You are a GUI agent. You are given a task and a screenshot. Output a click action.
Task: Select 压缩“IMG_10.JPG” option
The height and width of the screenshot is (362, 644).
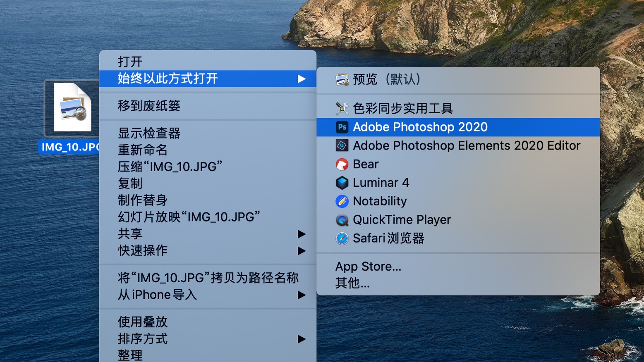click(208, 167)
